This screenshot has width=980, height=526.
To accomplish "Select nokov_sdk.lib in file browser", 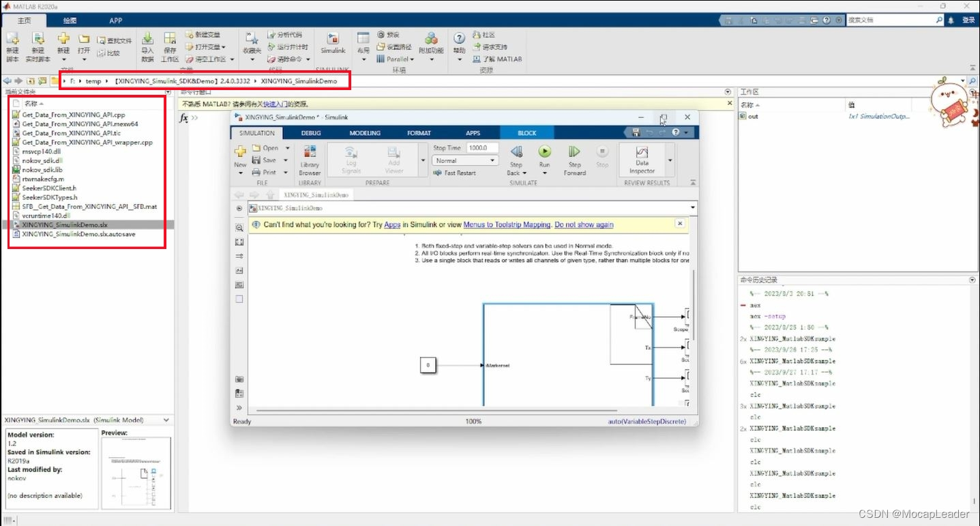I will click(x=42, y=169).
